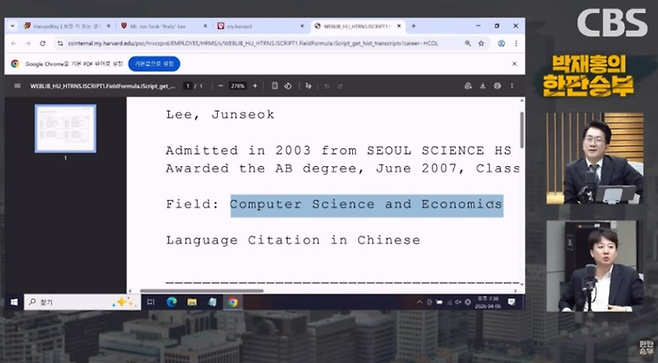Reload the page in Chrome
Image resolution: width=658 pixels, height=363 pixels.
42,43
